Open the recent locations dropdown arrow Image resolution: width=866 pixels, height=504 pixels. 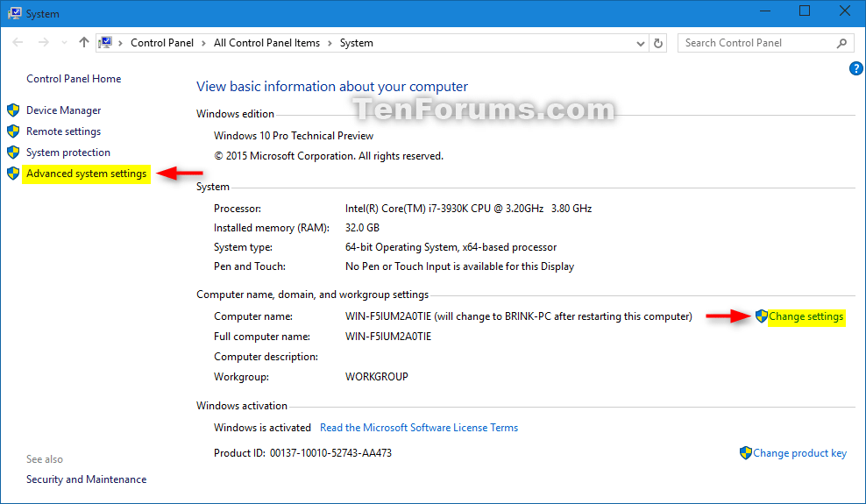tap(65, 42)
